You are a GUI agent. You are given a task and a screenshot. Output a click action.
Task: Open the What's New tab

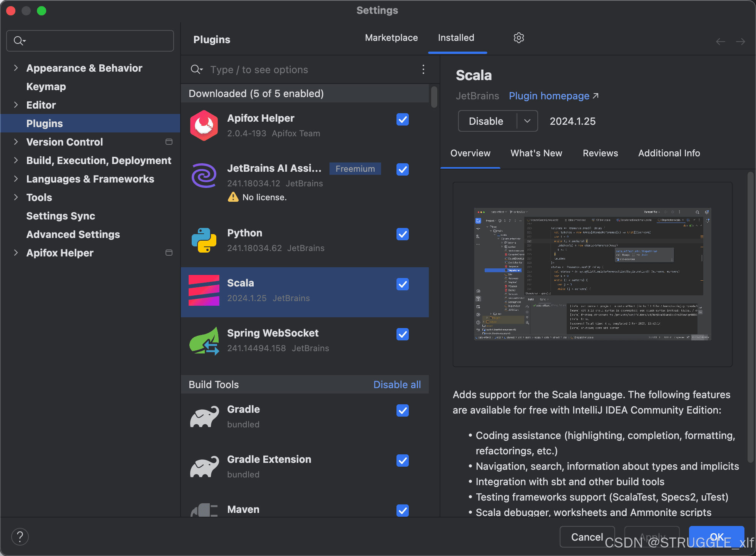point(536,153)
